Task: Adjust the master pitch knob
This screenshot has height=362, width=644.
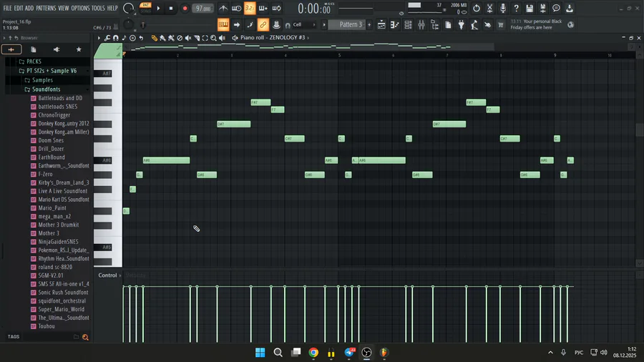Action: coord(128,24)
